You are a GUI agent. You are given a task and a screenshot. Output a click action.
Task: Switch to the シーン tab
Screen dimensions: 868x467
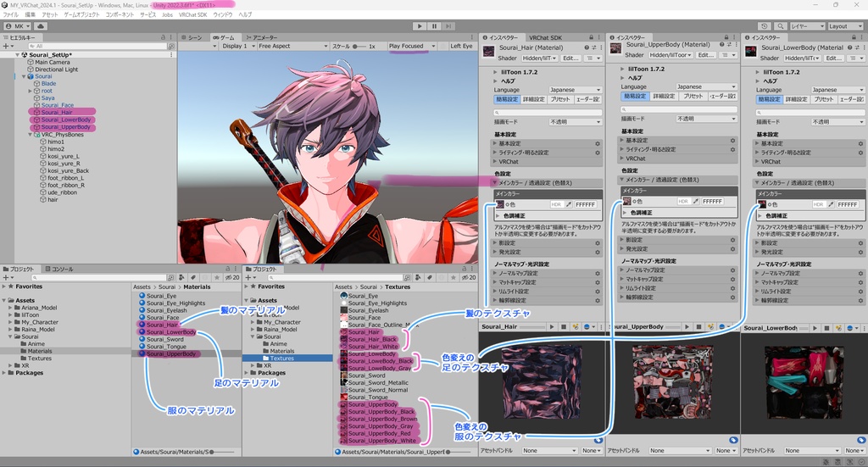pos(192,37)
